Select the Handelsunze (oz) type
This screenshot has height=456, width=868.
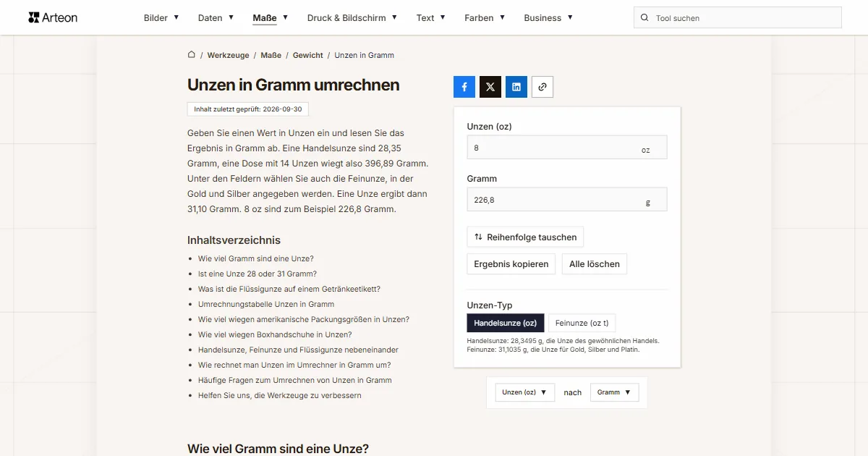506,323
